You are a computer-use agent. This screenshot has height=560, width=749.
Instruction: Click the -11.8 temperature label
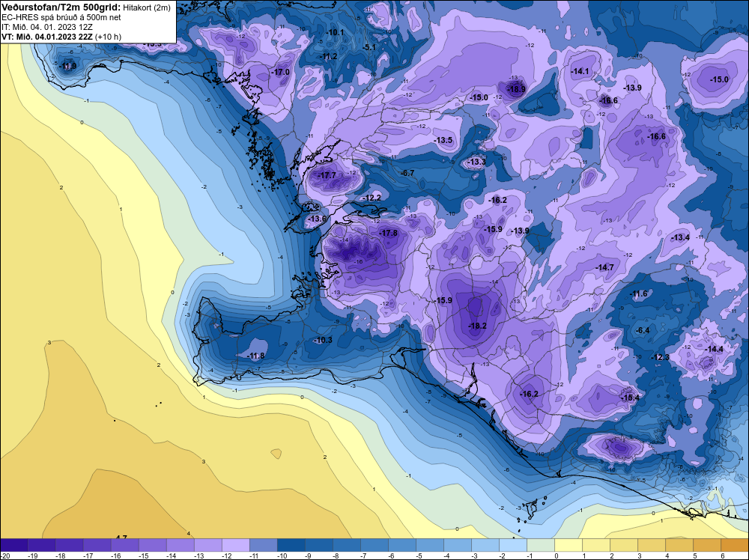(x=256, y=356)
